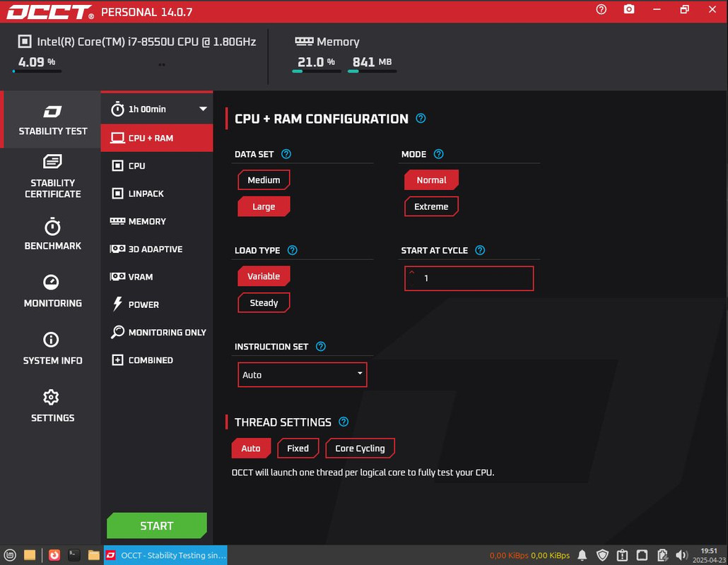Viewport: 728px width, 565px height.
Task: Select the Linpack test
Action: point(157,194)
